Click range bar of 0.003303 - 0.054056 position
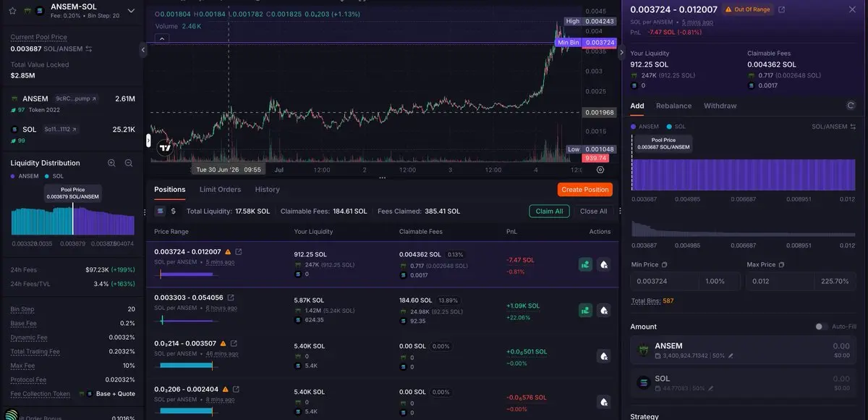 (x=187, y=319)
